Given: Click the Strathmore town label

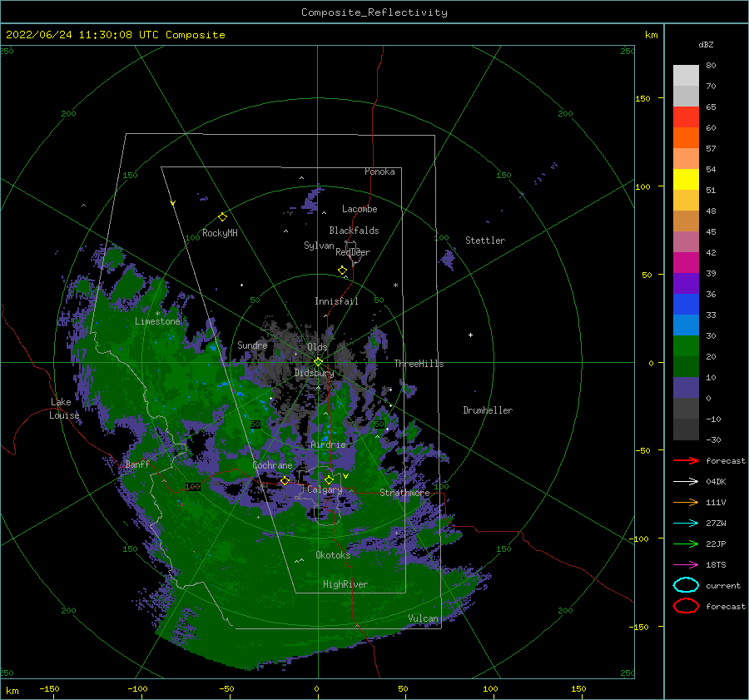Looking at the screenshot, I should [x=404, y=493].
